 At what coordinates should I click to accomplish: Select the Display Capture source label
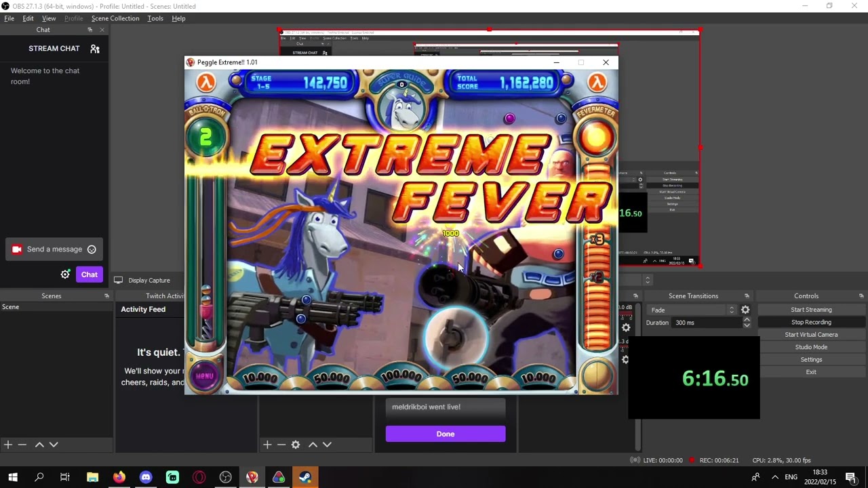coord(149,281)
